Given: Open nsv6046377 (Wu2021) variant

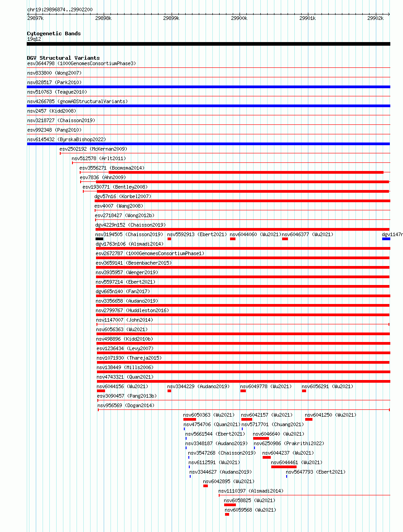Looking at the screenshot, I should 307,234.
